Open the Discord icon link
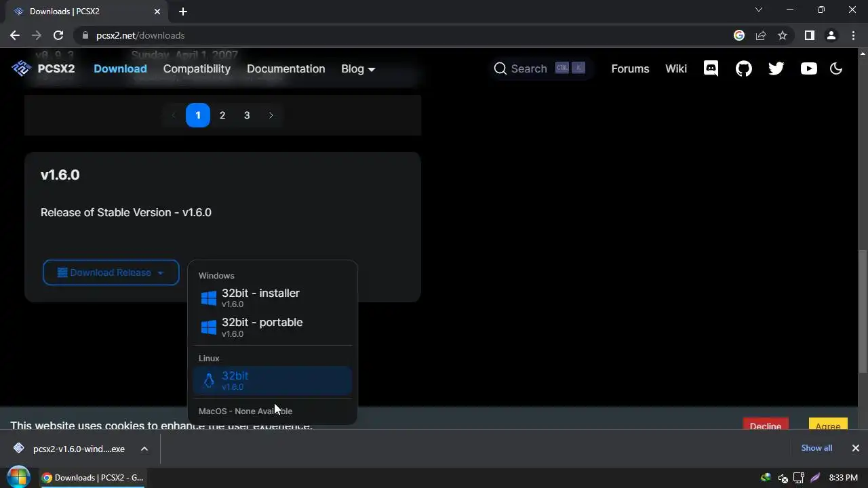 point(711,68)
